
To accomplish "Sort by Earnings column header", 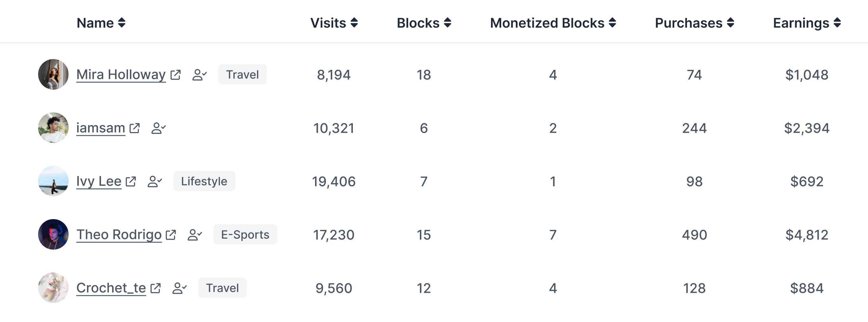I will click(x=807, y=23).
